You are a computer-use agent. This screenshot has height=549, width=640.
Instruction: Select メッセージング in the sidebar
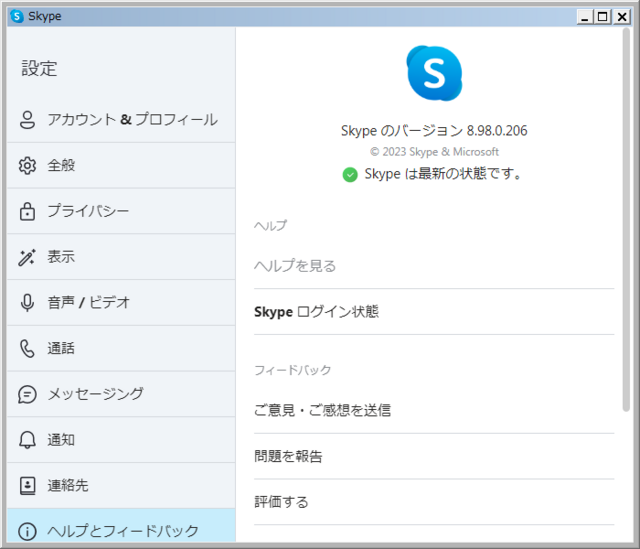(121, 394)
